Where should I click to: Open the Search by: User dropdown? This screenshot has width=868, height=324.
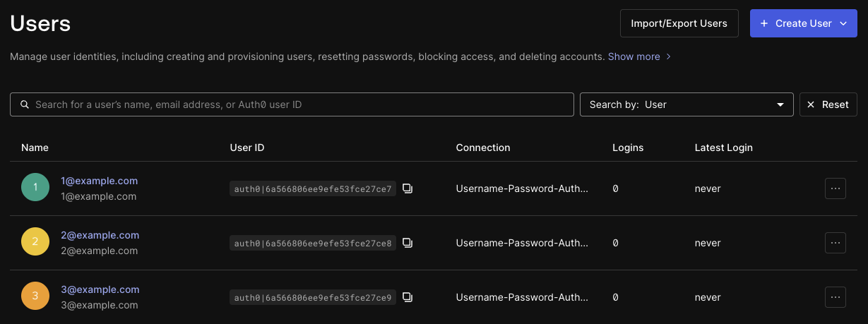point(686,104)
